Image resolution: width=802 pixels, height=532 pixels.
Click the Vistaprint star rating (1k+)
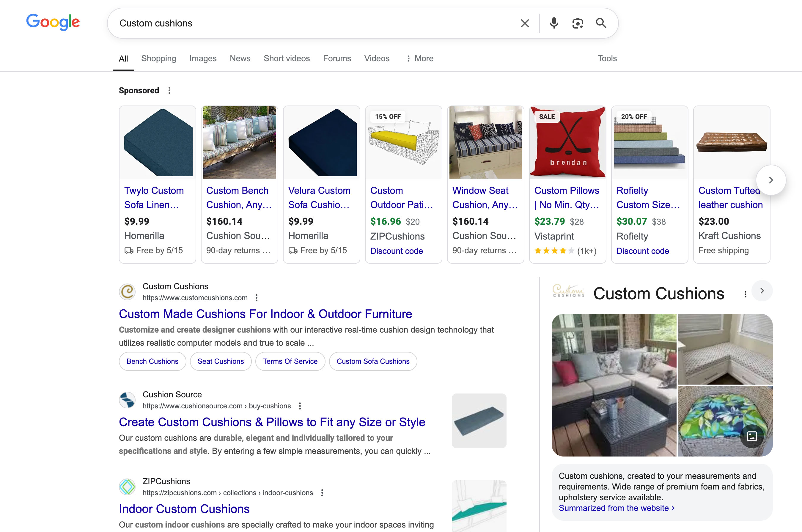[x=565, y=251]
